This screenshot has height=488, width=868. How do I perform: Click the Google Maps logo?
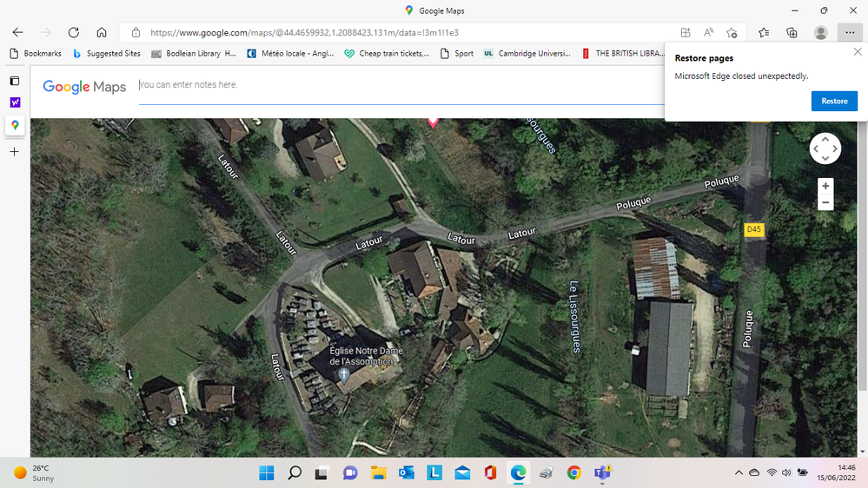(84, 87)
